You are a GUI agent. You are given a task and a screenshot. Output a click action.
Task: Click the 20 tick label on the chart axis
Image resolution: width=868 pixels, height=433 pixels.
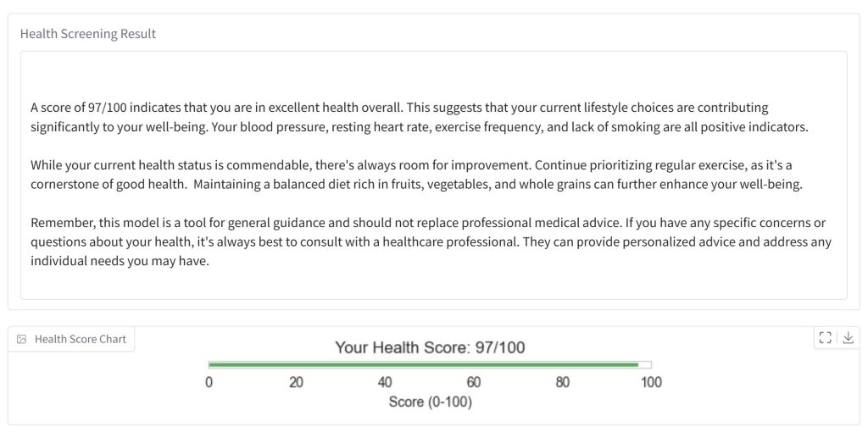pyautogui.click(x=296, y=382)
